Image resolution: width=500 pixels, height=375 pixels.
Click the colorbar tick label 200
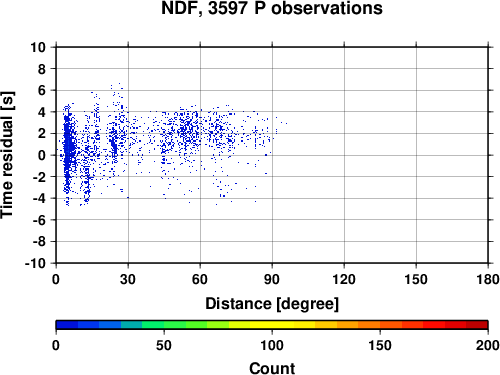[488, 345]
